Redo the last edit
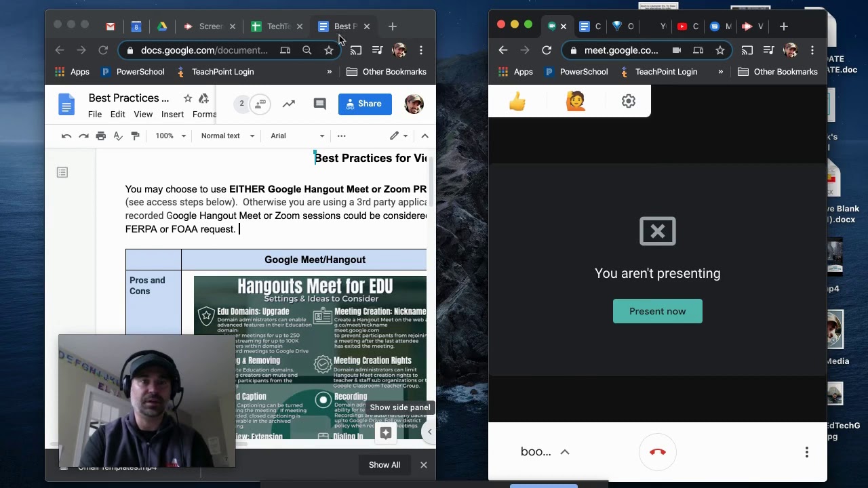 click(x=83, y=136)
